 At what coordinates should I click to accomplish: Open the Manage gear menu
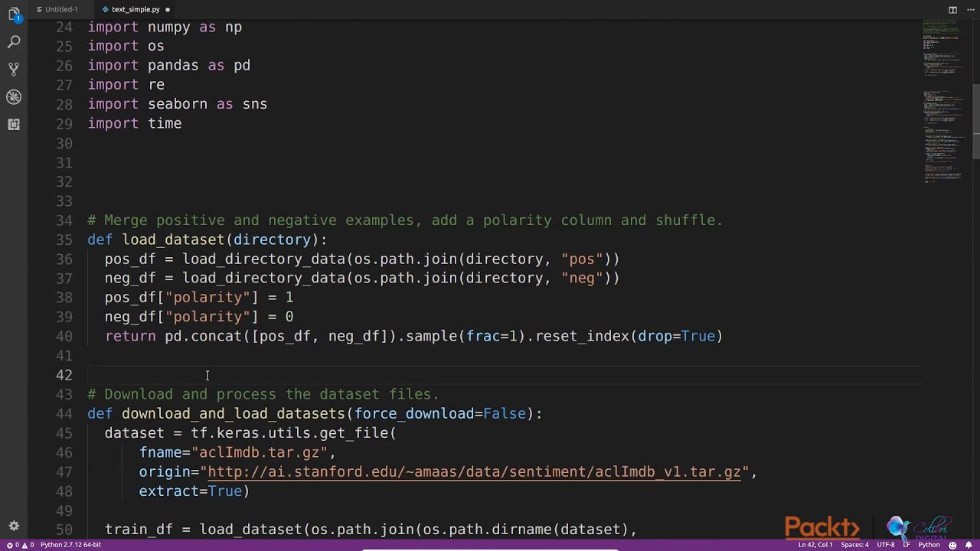[x=14, y=527]
